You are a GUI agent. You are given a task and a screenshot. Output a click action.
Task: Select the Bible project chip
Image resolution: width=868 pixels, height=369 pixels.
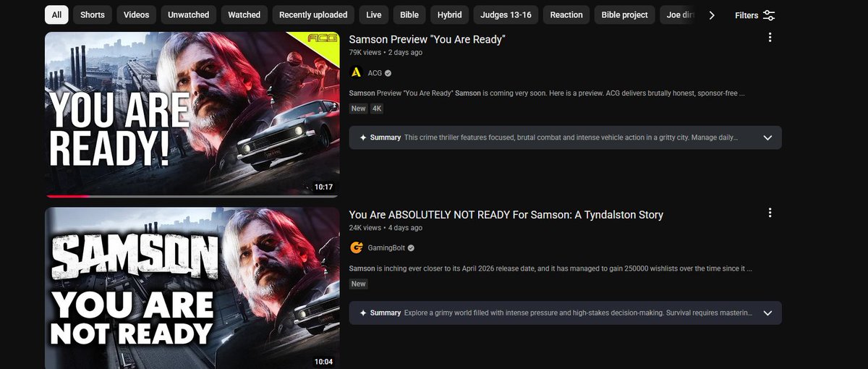[625, 14]
